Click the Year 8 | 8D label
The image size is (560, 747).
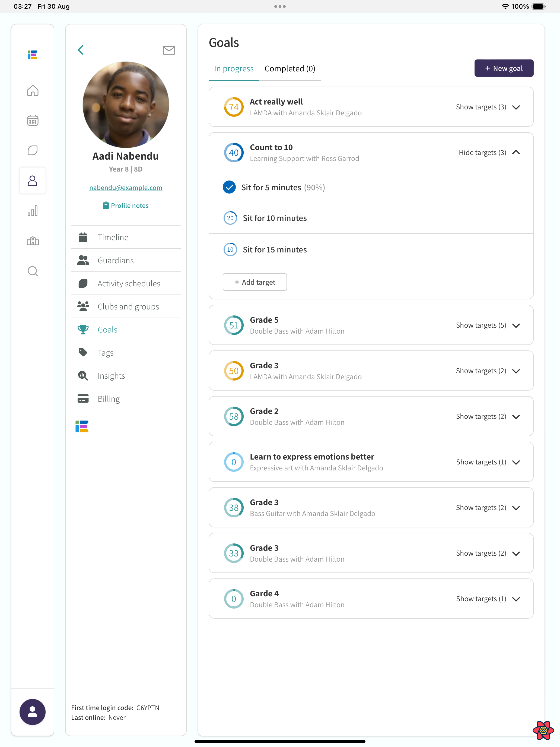(x=126, y=169)
